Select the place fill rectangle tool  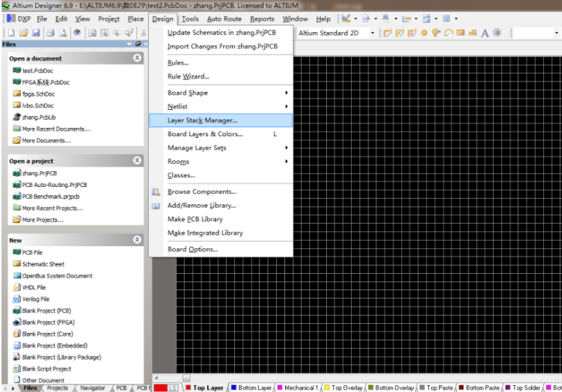pos(460,33)
